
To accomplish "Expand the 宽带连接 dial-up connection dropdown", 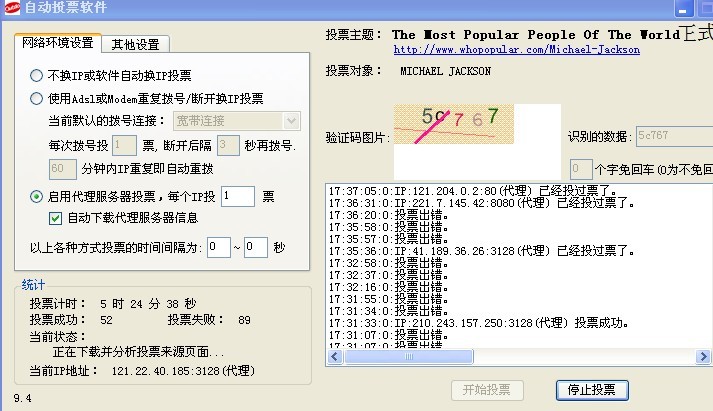I will click(x=291, y=121).
